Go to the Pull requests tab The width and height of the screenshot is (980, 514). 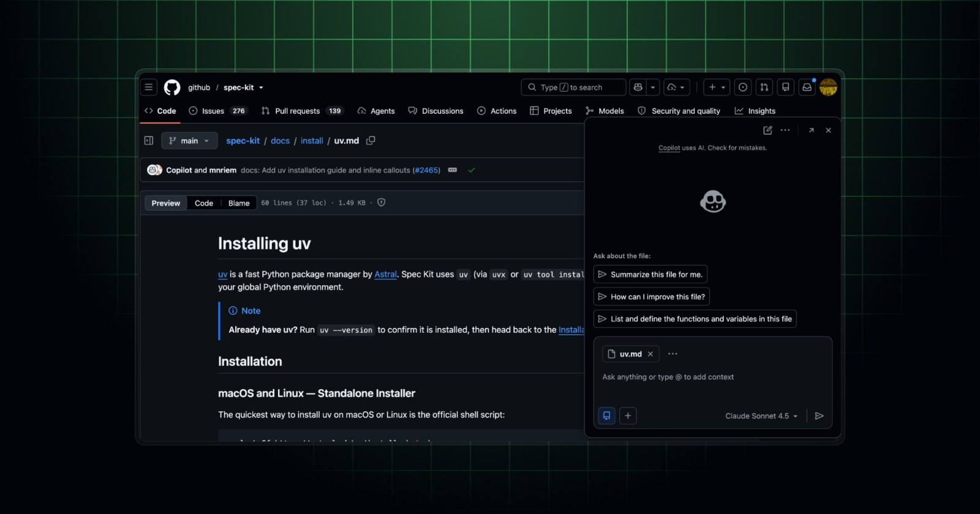[302, 111]
